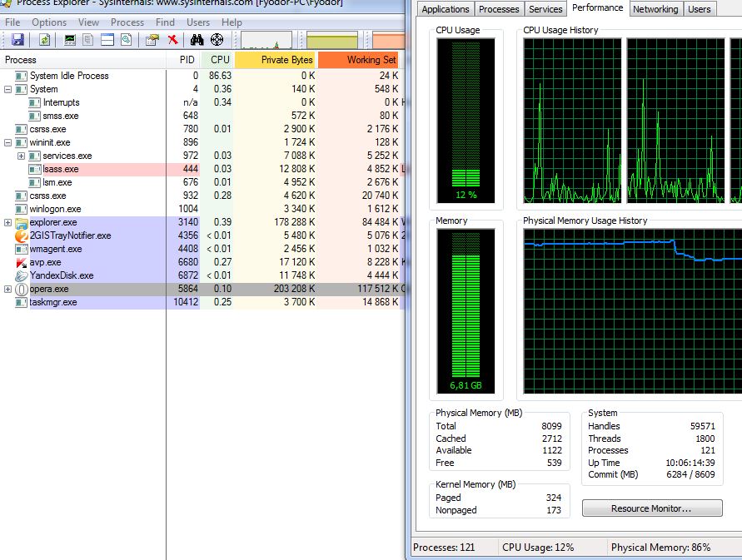The width and height of the screenshot is (742, 560).
Task: Click the Commit value 6284 / 8609
Action: (x=690, y=474)
